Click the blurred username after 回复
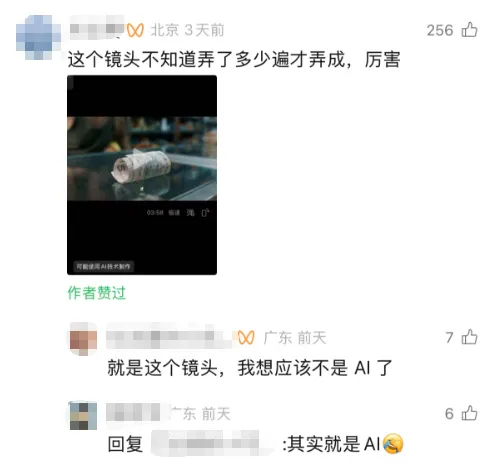The width and height of the screenshot is (497, 464). click(x=213, y=443)
